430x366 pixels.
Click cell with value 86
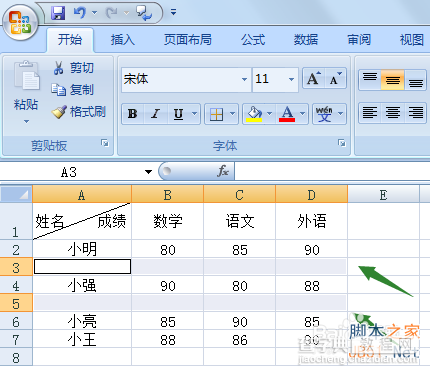coord(240,339)
